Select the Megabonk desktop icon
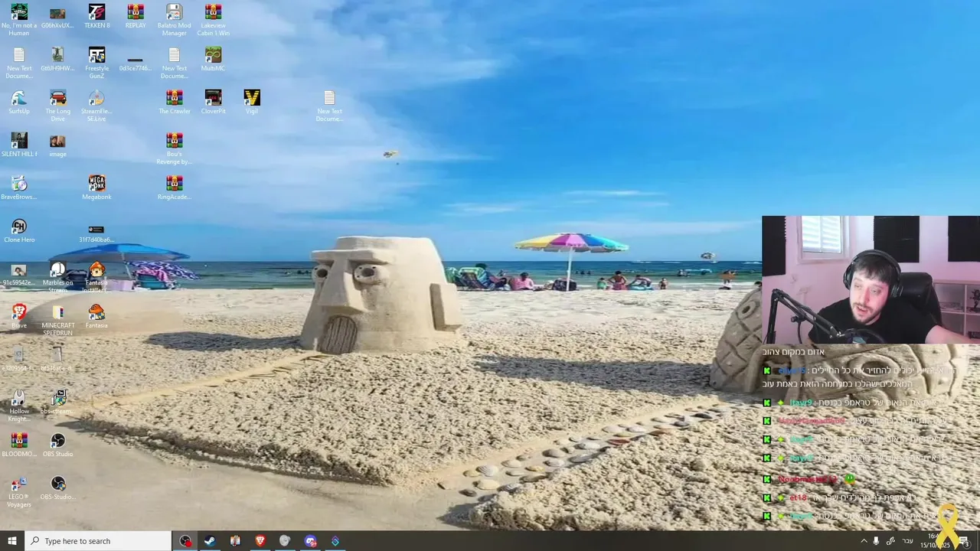This screenshot has height=551, width=980. coord(96,187)
